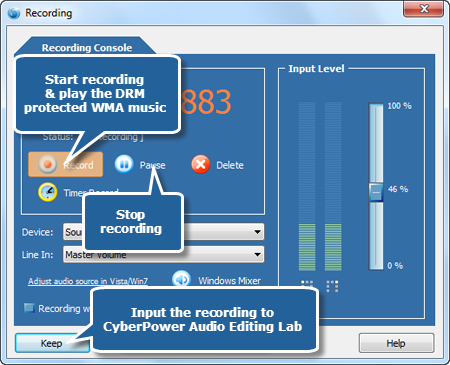This screenshot has width=450, height=365.
Task: Click the orange 883 timer display
Action: (x=207, y=102)
